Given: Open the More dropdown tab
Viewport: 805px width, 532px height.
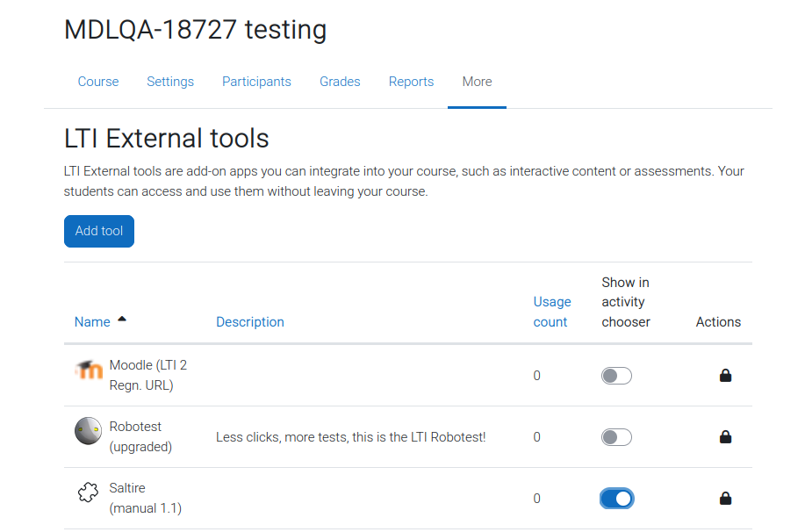Looking at the screenshot, I should click(x=477, y=82).
